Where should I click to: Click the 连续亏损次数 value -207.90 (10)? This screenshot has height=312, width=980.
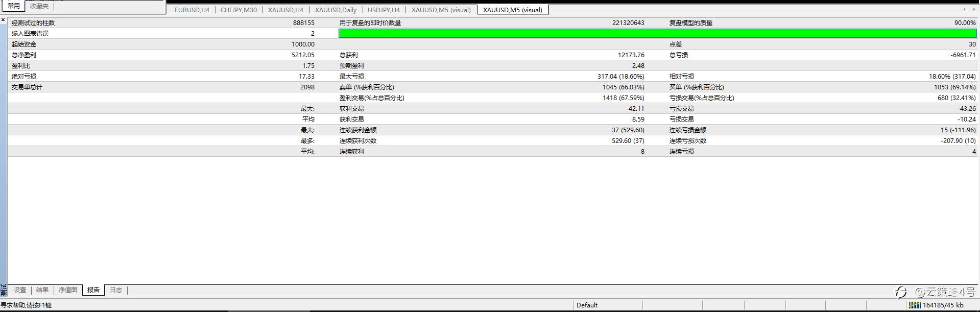pyautogui.click(x=959, y=141)
